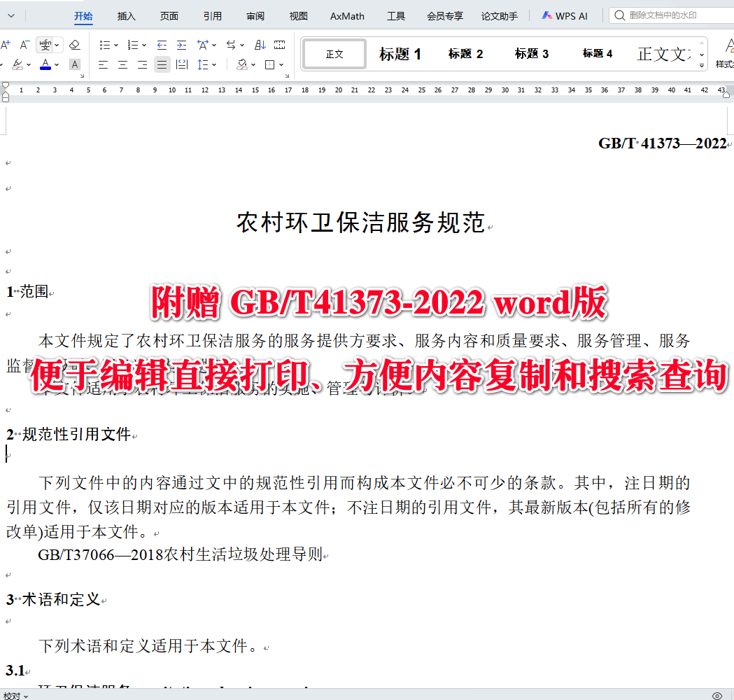Apply the 标题 1 style
734x700 pixels.
point(400,55)
